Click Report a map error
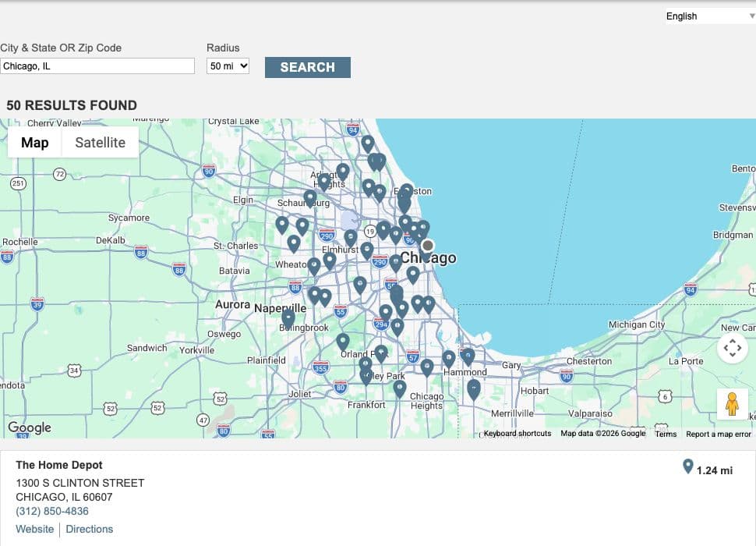756x546 pixels. 719,434
